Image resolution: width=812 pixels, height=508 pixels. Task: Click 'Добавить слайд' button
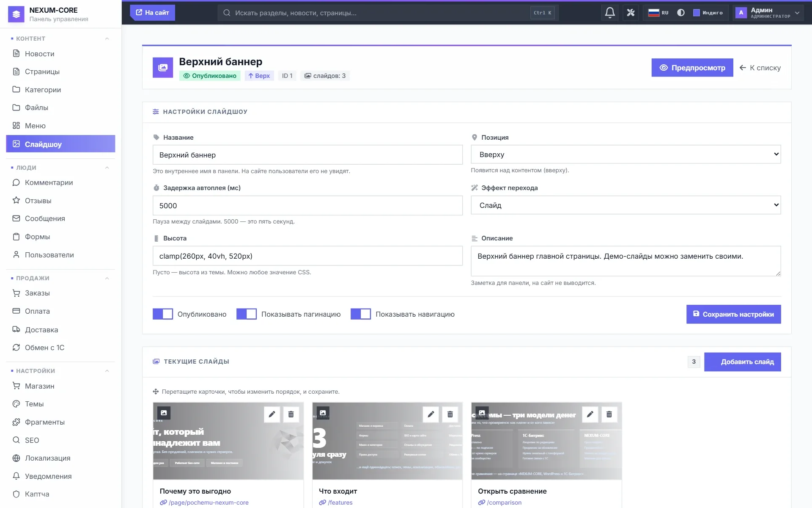(743, 362)
